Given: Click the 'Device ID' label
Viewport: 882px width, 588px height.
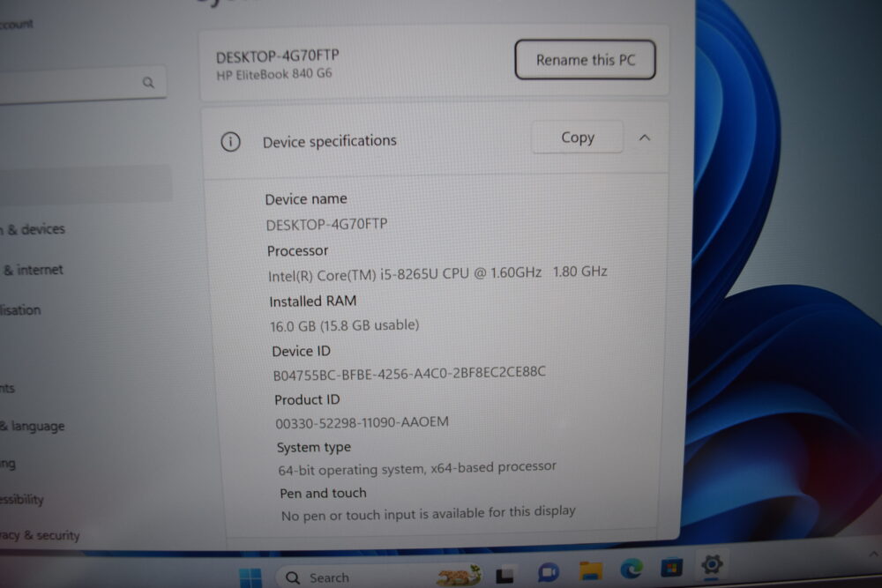Looking at the screenshot, I should (302, 352).
